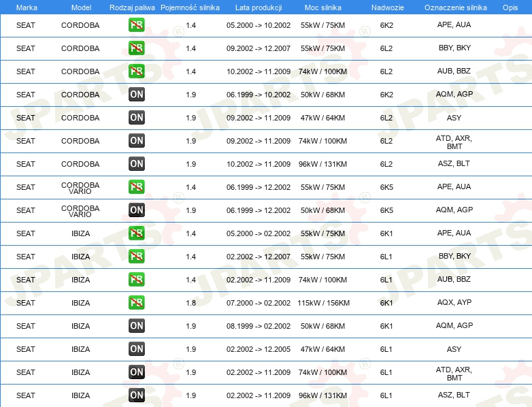Select the ON diesel icon in Cordoba 6K2 AQM, AGP row

pyautogui.click(x=136, y=95)
